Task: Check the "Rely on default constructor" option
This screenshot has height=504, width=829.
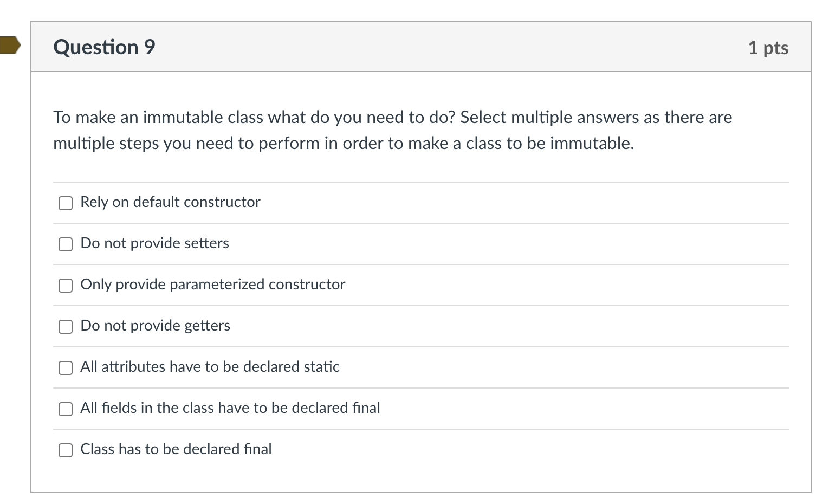Action: click(x=65, y=203)
